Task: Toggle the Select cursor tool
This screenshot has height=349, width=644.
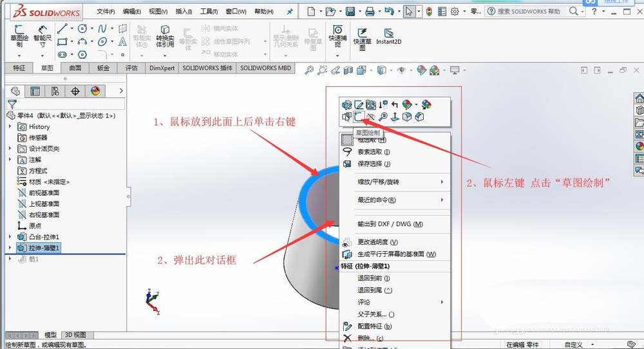Action: click(x=409, y=12)
